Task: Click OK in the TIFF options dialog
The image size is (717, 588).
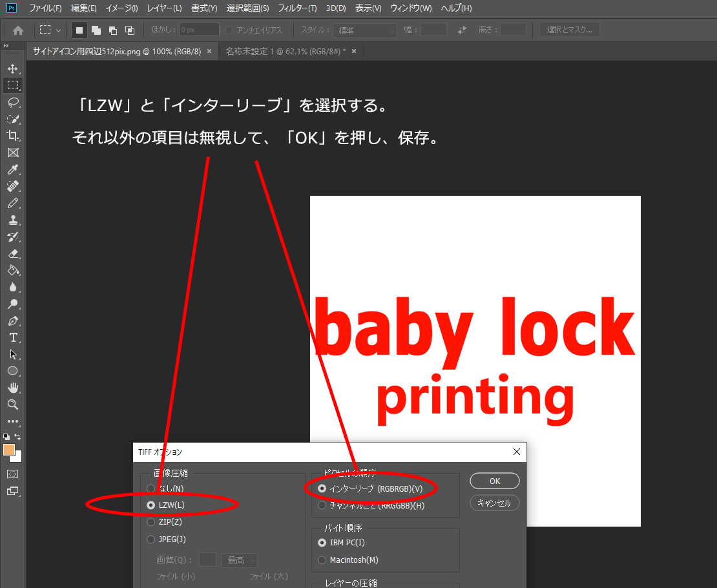Action: pyautogui.click(x=495, y=481)
